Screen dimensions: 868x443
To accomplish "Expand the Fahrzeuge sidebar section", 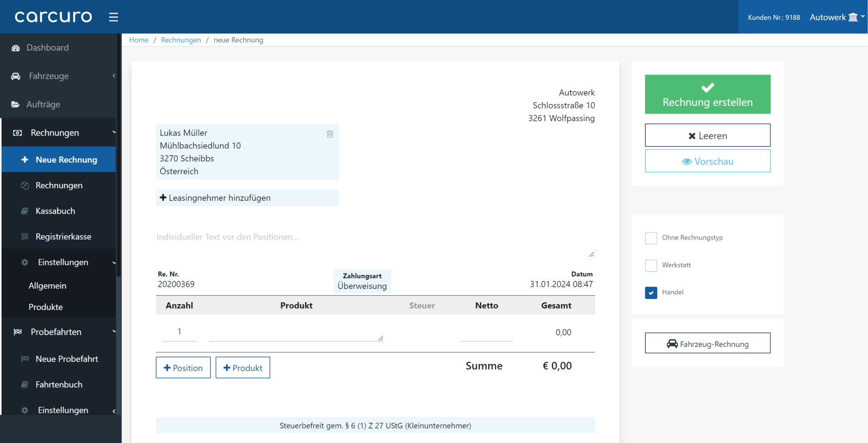I will 59,76.
